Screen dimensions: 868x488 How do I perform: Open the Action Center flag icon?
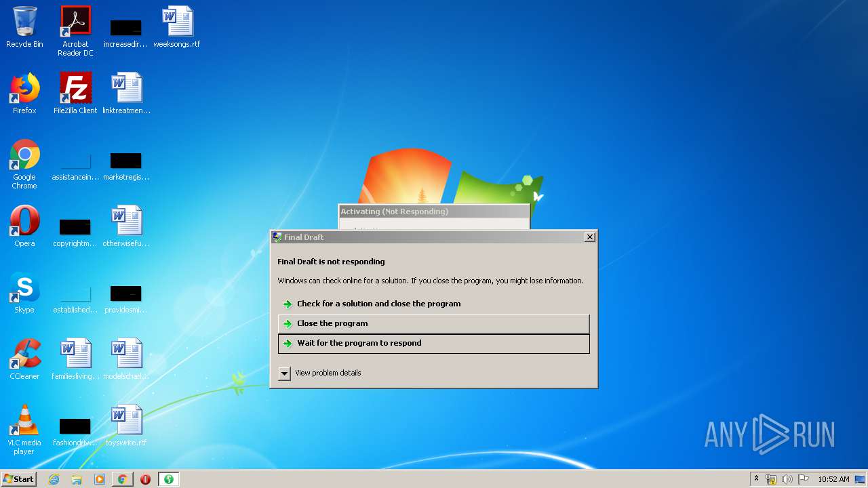tap(804, 479)
